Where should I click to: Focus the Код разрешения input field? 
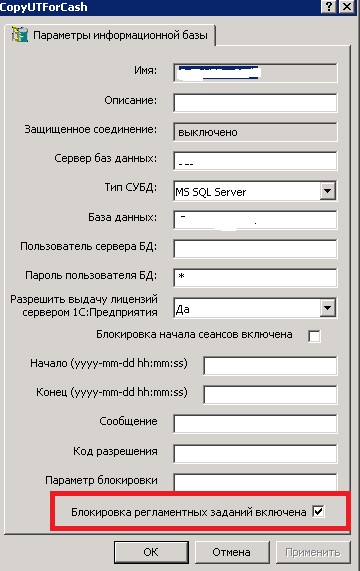255,453
